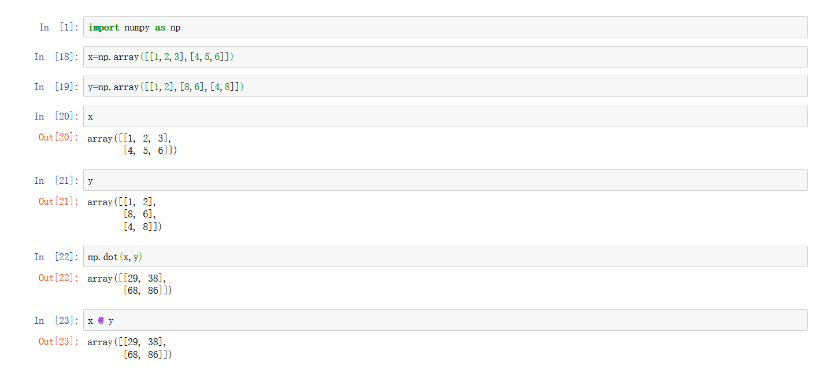Click the np.dot(x,y) code cell
The width and height of the screenshot is (815, 369).
coord(445,256)
